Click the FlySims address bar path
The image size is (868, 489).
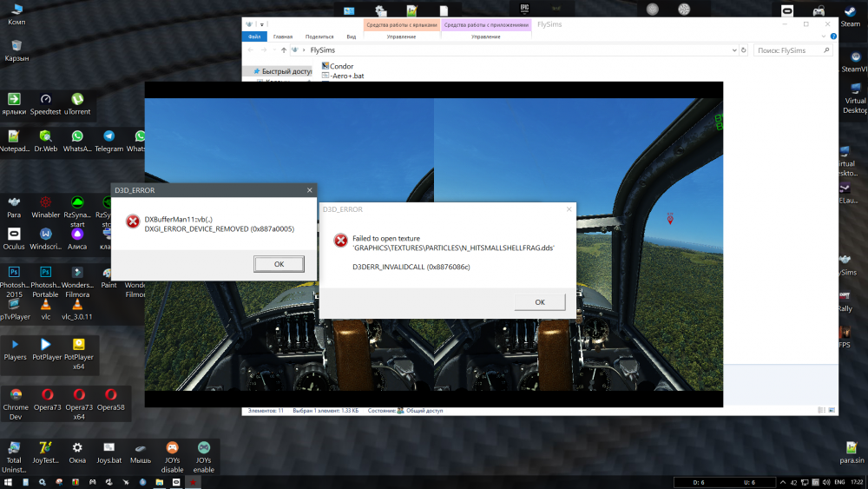323,50
